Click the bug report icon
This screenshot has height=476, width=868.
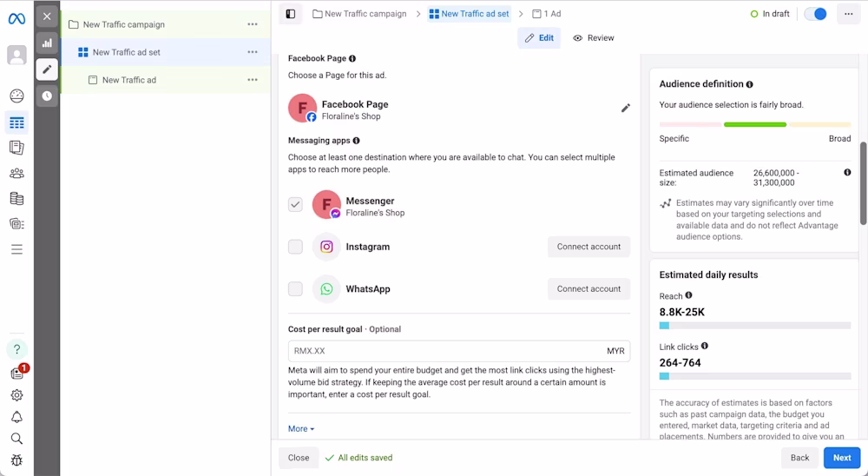16,460
